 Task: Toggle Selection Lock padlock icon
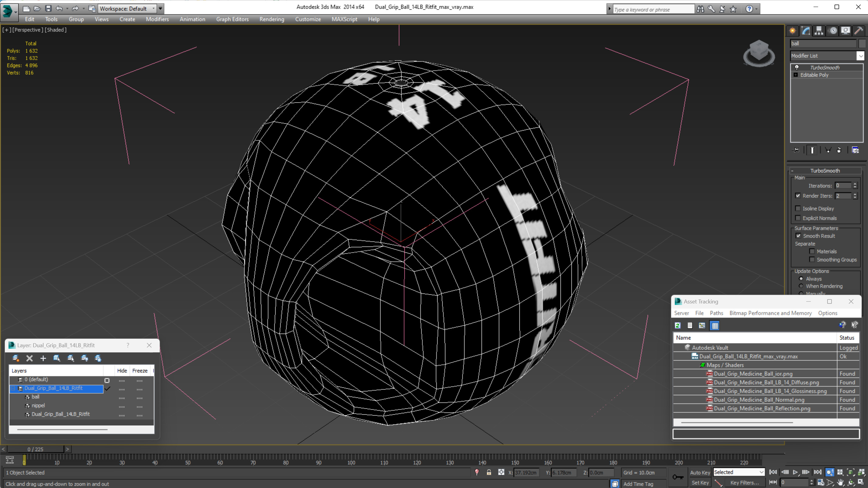(489, 472)
